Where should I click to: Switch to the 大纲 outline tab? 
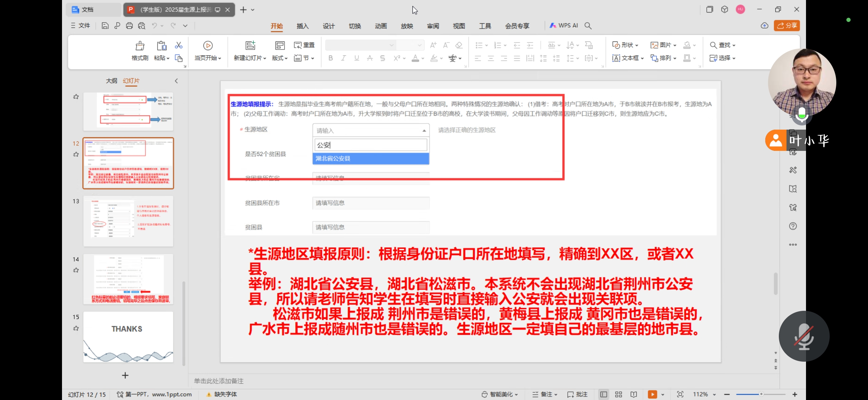[x=111, y=81]
